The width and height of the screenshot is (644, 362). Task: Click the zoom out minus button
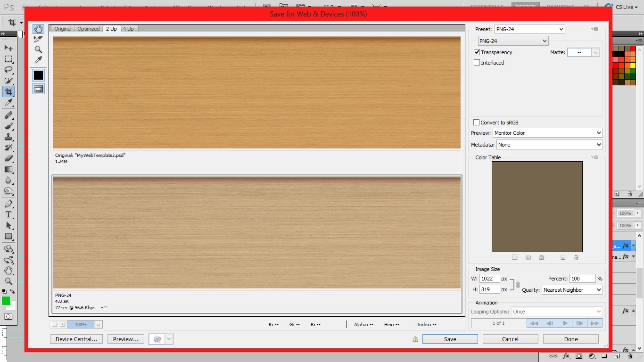(x=55, y=324)
